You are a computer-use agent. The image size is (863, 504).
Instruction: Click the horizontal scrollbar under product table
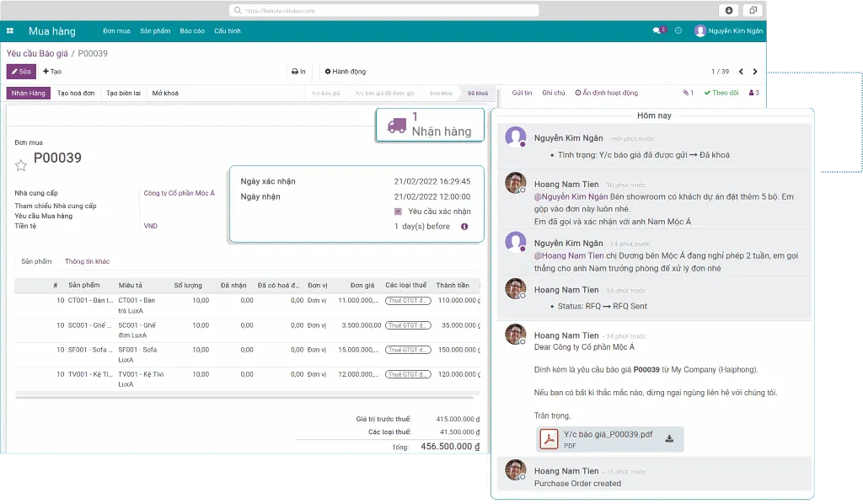click(244, 394)
